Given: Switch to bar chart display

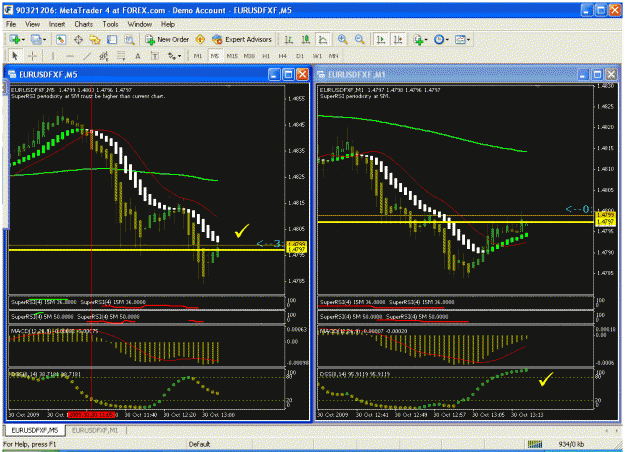Looking at the screenshot, I should (288, 39).
